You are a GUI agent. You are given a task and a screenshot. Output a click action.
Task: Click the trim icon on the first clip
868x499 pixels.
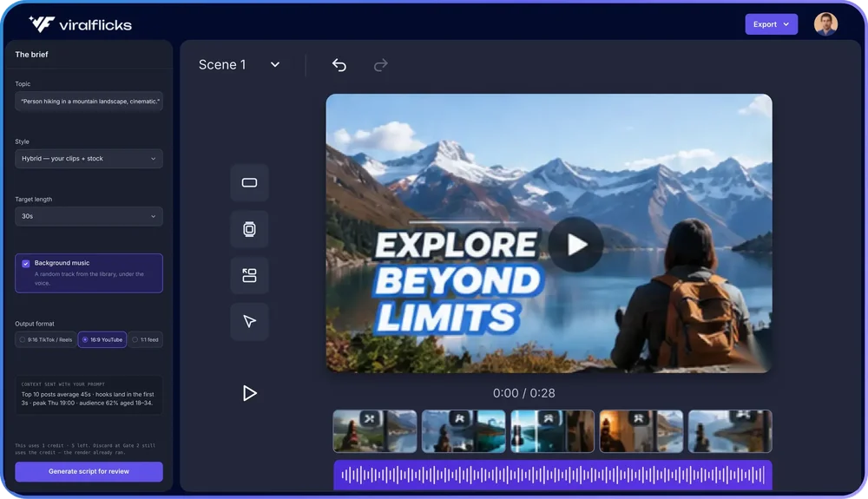point(369,419)
